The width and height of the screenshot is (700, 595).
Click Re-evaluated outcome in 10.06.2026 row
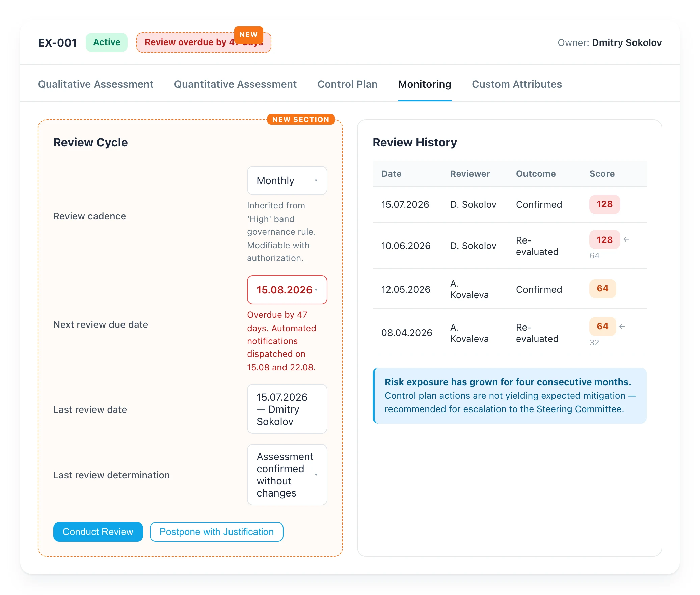(x=537, y=246)
